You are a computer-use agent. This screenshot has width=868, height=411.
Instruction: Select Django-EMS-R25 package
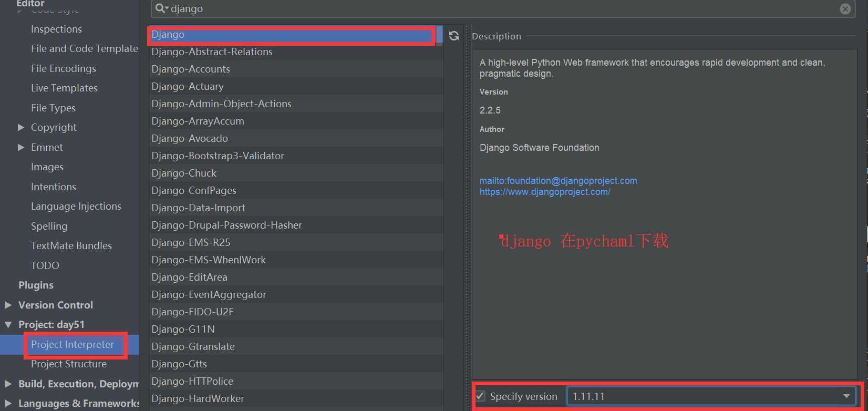click(296, 242)
